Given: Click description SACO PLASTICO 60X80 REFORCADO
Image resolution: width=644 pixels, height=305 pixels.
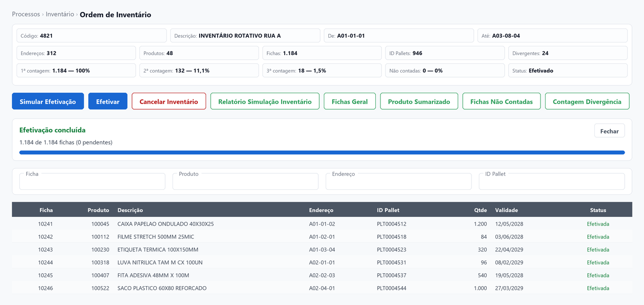Looking at the screenshot, I should [162, 288].
